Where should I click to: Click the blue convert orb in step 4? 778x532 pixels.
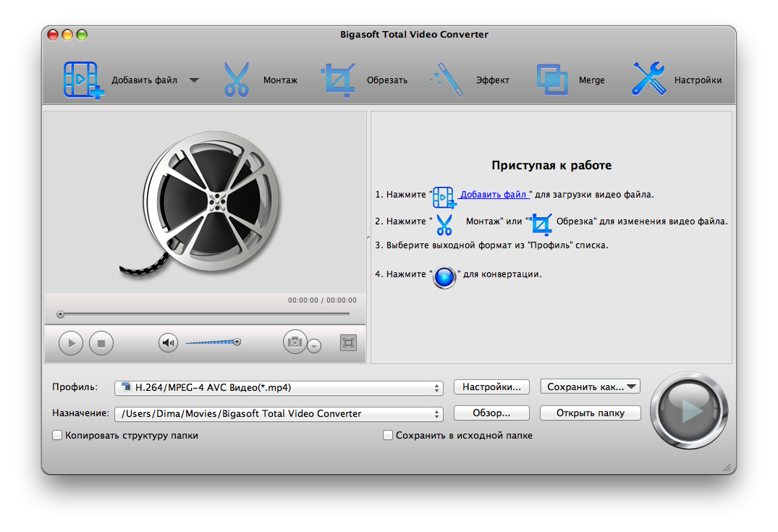(444, 277)
